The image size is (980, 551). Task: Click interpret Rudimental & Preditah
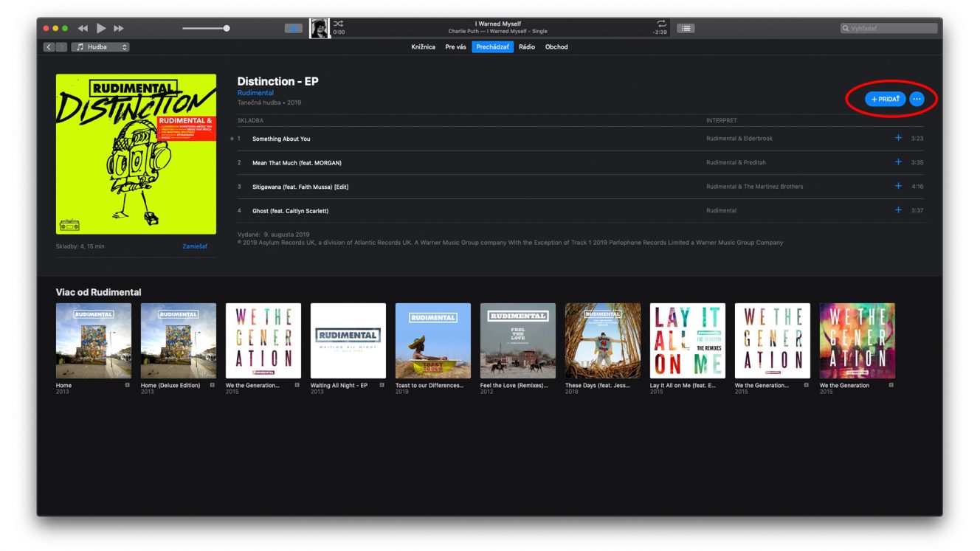[736, 162]
